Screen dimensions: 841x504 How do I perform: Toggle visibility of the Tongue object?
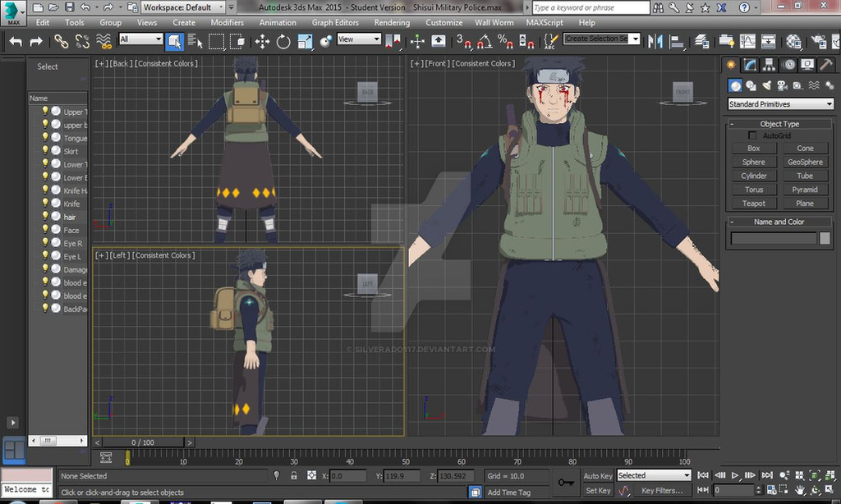[45, 137]
